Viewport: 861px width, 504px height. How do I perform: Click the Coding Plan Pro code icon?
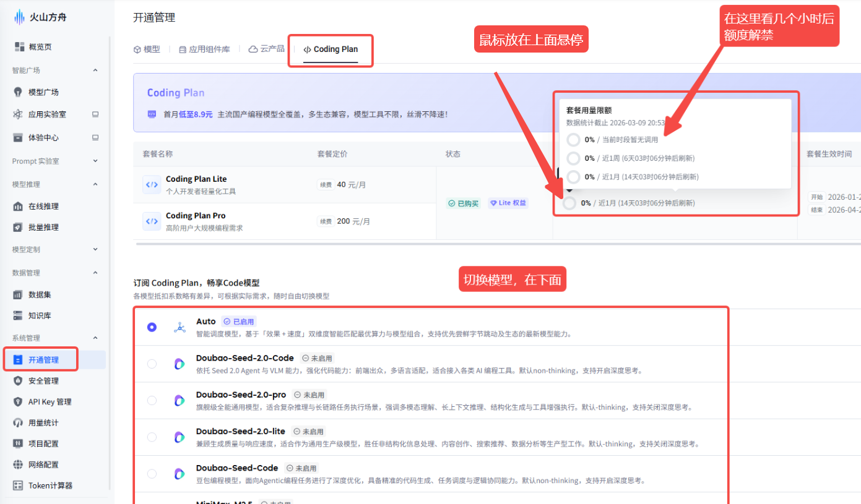(152, 221)
